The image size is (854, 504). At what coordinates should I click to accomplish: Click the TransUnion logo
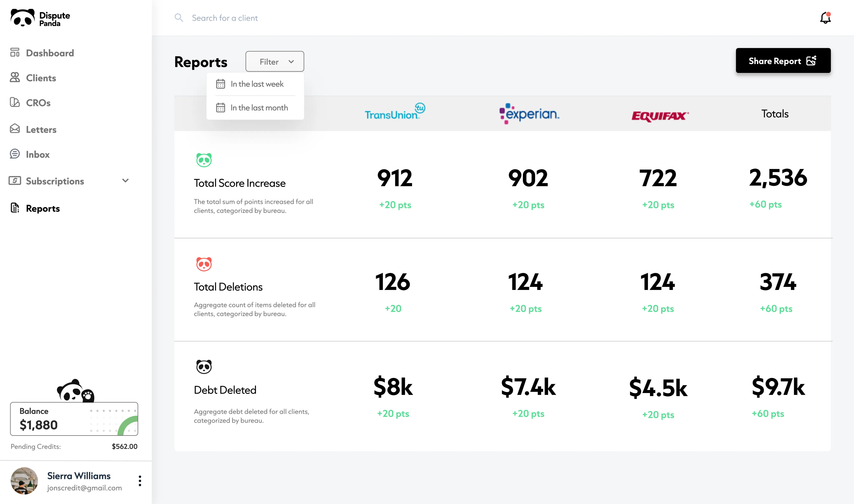point(395,111)
